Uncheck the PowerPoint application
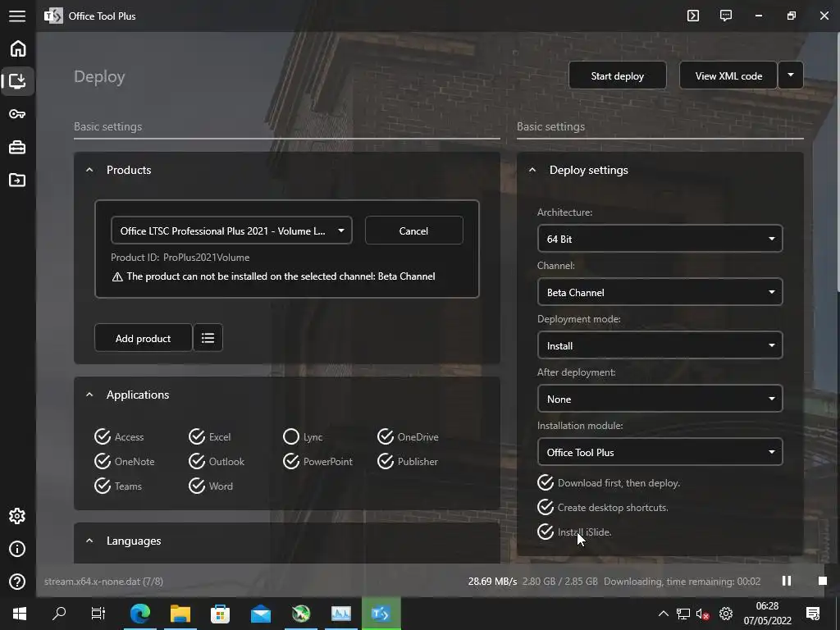 click(x=291, y=461)
